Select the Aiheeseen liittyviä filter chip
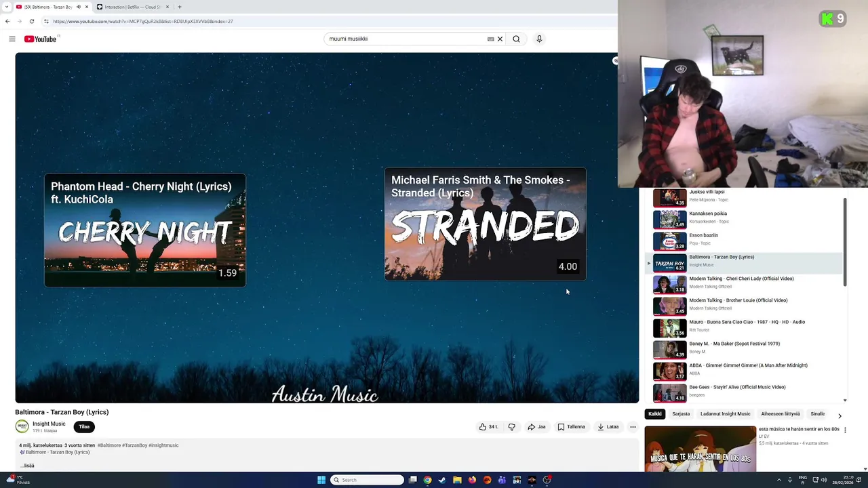 (781, 414)
